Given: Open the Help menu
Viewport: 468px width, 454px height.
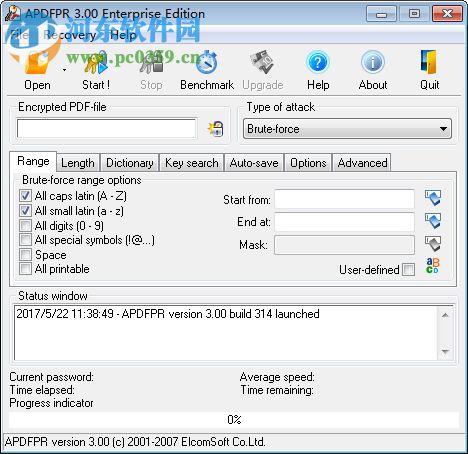Looking at the screenshot, I should [x=123, y=34].
